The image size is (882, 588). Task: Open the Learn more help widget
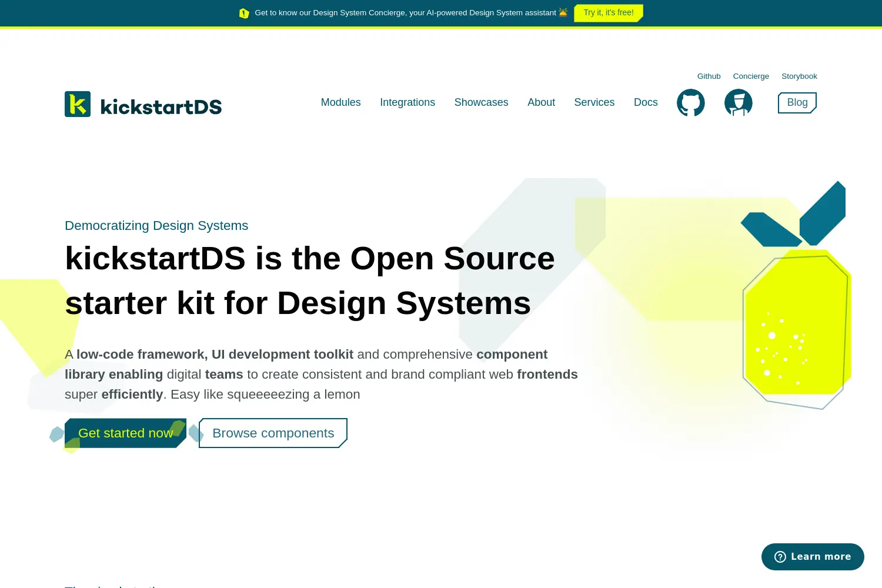[813, 557]
